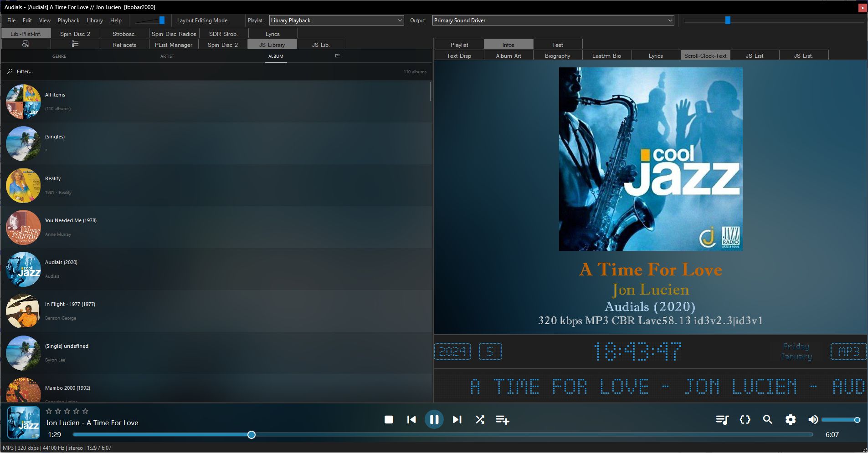Image resolution: width=868 pixels, height=453 pixels.
Task: Select You Needed Me (1978) album
Action: (x=216, y=227)
